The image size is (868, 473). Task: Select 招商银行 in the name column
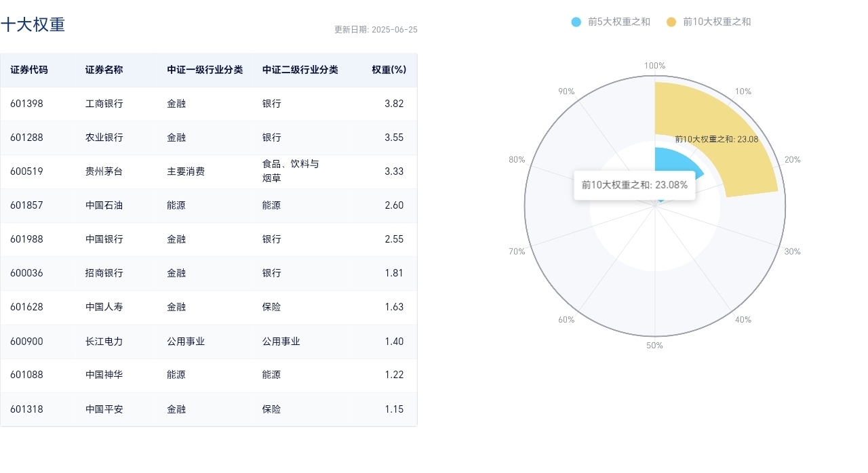pos(104,273)
